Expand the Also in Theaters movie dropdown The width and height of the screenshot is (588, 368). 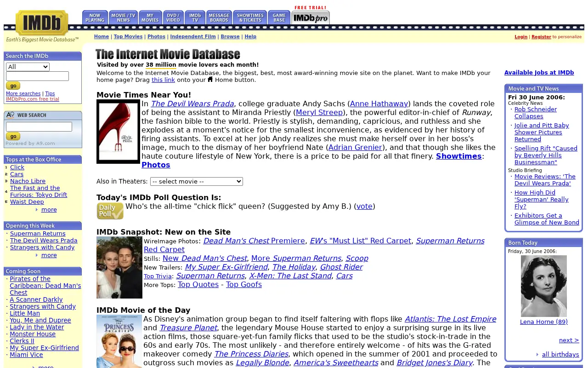197,181
